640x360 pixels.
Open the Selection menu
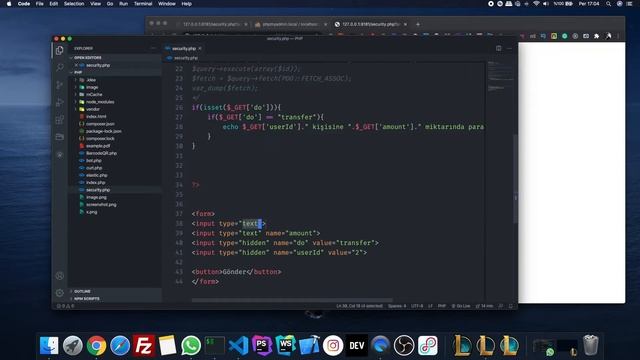[74, 4]
